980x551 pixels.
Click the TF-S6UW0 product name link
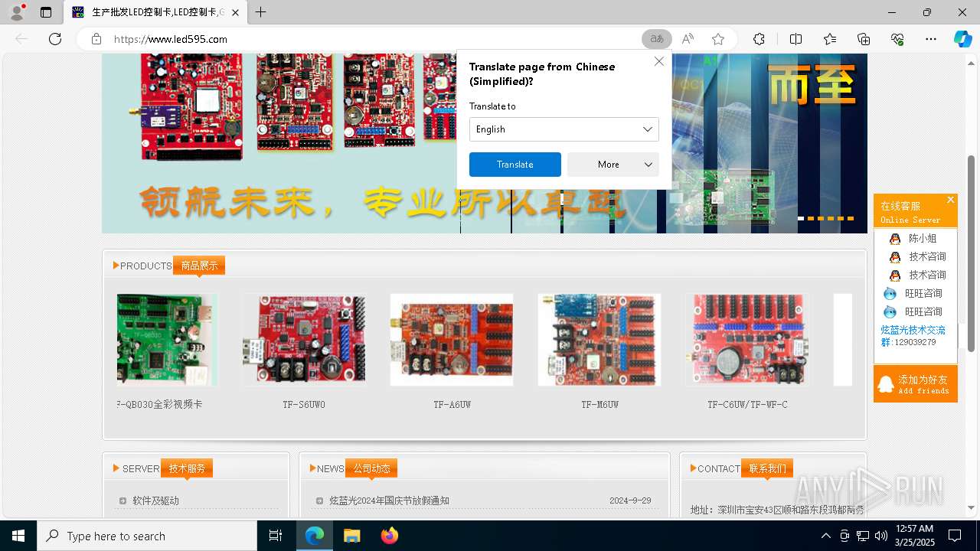pyautogui.click(x=304, y=404)
